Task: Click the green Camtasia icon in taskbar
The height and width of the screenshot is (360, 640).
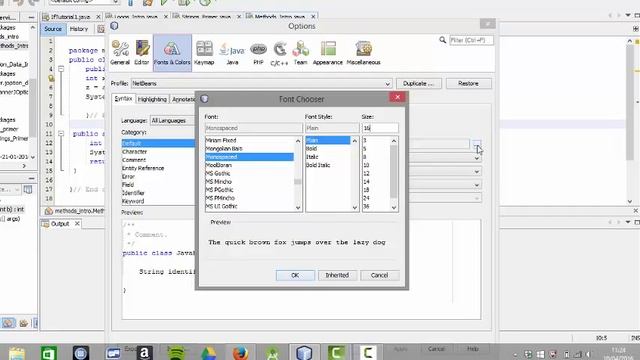Action: coord(336,353)
